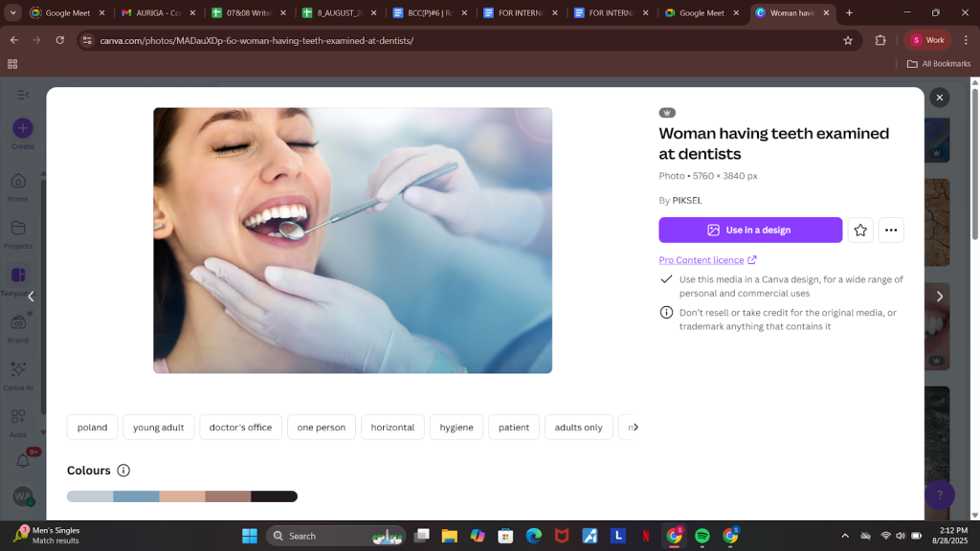Image resolution: width=980 pixels, height=551 pixels.
Task: Switch to the BCC(P)#6 document tab
Action: click(x=427, y=13)
